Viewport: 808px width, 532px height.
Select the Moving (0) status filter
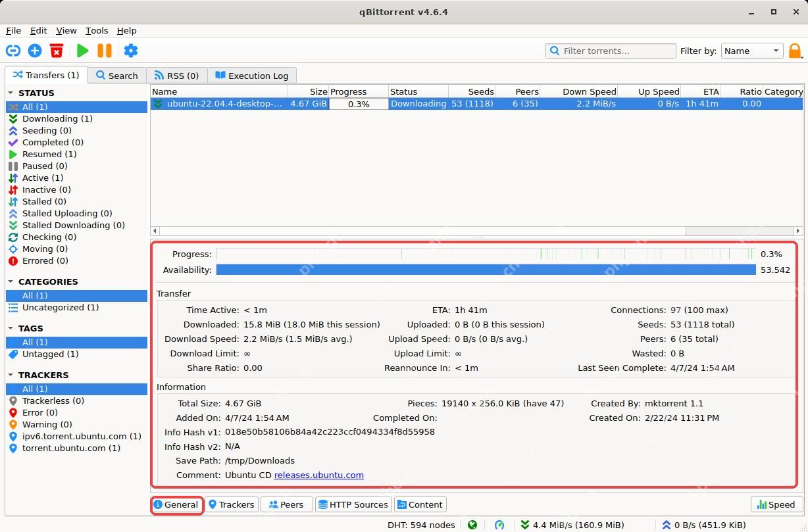pyautogui.click(x=76, y=249)
